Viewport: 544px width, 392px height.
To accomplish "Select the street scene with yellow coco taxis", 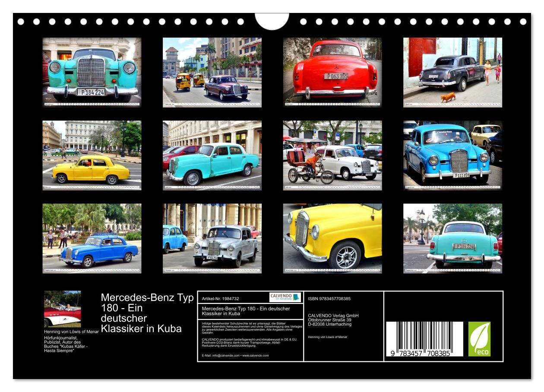I will coord(212,72).
